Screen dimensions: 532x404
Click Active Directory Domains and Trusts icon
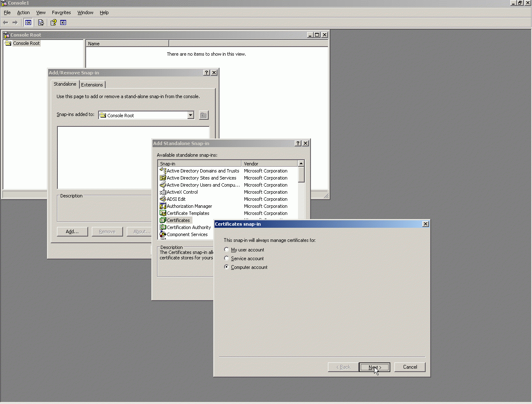(163, 171)
